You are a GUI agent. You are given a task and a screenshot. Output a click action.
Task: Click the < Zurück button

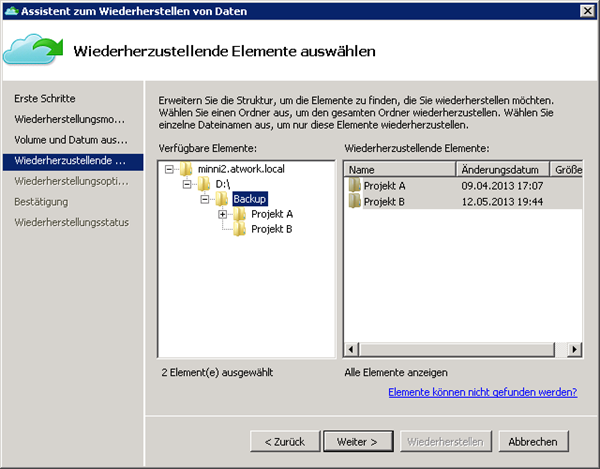click(285, 441)
